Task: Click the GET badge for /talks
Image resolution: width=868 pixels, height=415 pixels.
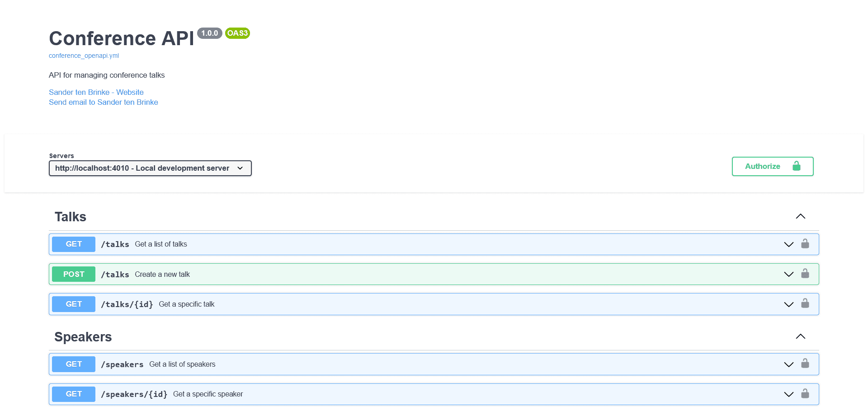Action: click(x=74, y=244)
